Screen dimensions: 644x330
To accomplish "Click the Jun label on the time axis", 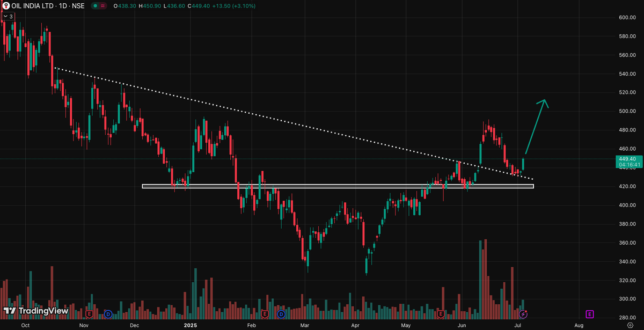I will pos(462,325).
